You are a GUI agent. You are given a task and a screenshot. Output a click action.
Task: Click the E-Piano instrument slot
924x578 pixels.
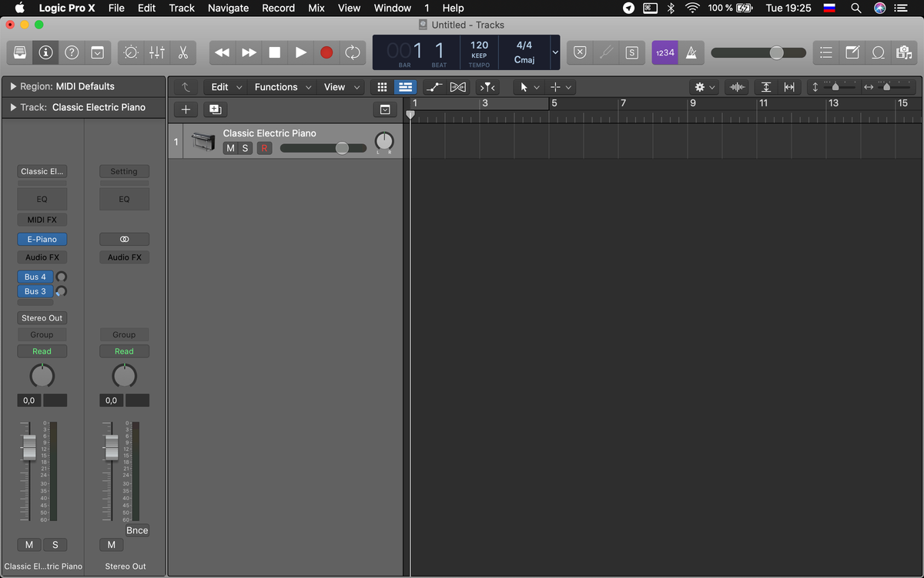pyautogui.click(x=42, y=239)
